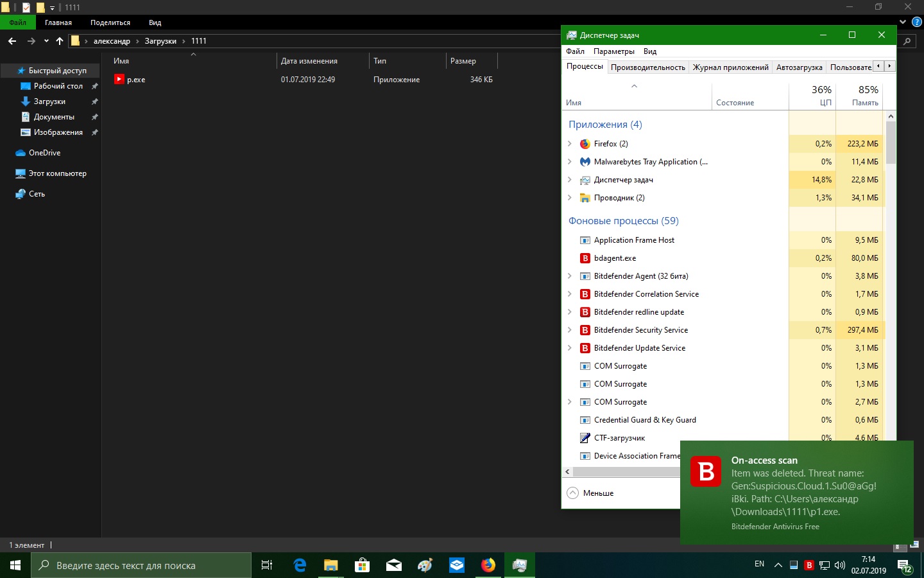Open Microsoft Store from the taskbar
Image resolution: width=924 pixels, height=578 pixels.
(362, 565)
